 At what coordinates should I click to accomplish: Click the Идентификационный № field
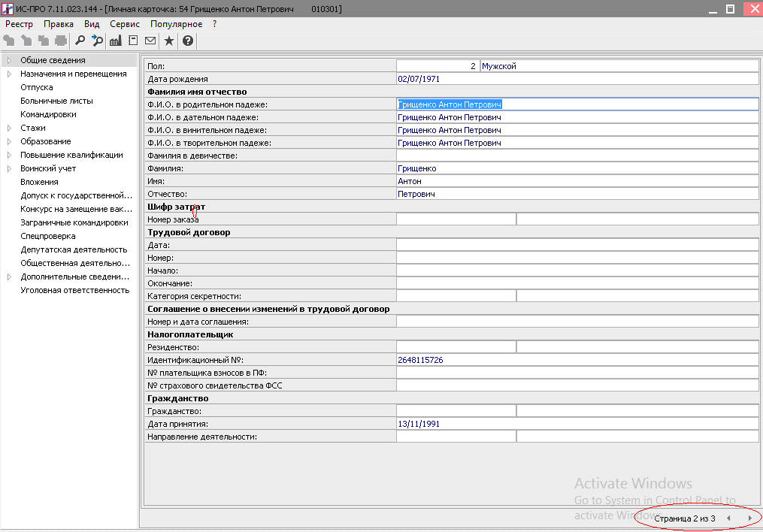(x=577, y=361)
